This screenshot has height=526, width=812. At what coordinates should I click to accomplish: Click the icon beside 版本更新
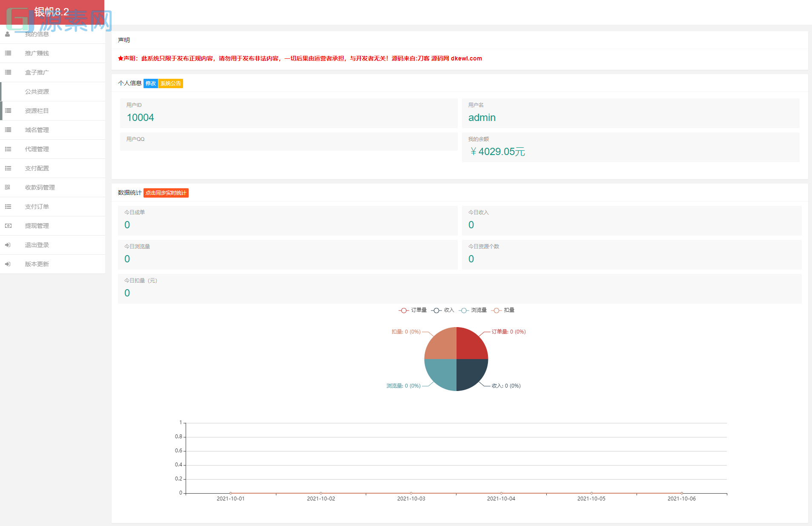click(x=8, y=264)
